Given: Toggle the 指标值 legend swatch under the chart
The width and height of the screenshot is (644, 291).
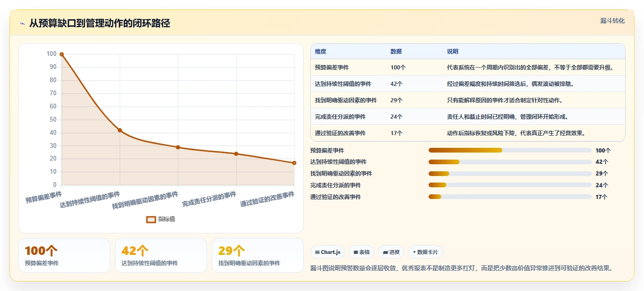Looking at the screenshot, I should click(151, 219).
